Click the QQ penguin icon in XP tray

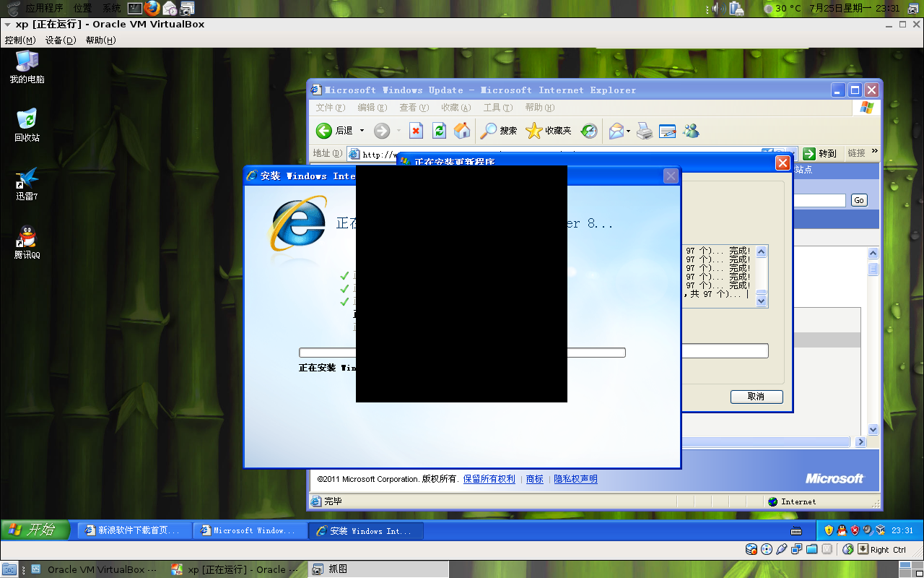click(x=842, y=530)
